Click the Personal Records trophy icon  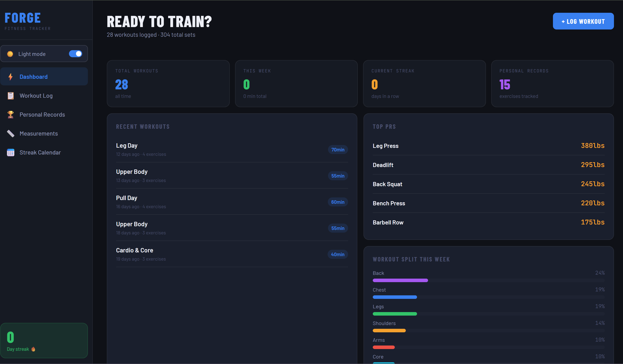tap(10, 114)
